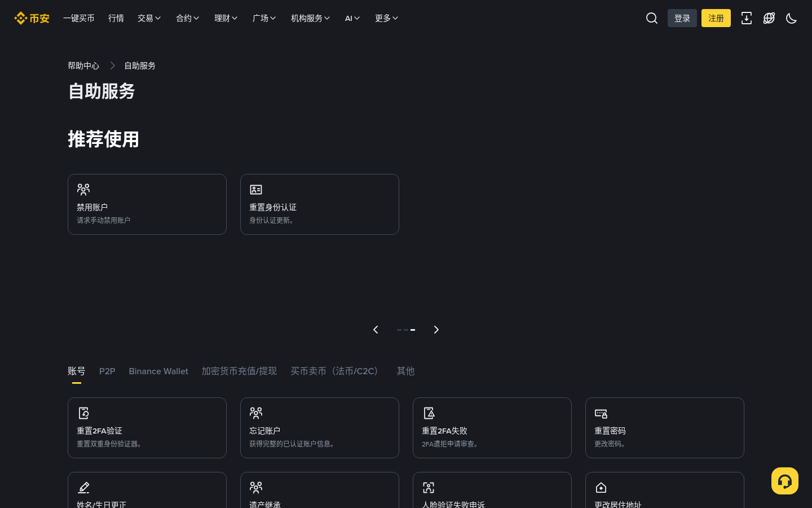Expand the AI dropdown menu

pyautogui.click(x=352, y=18)
